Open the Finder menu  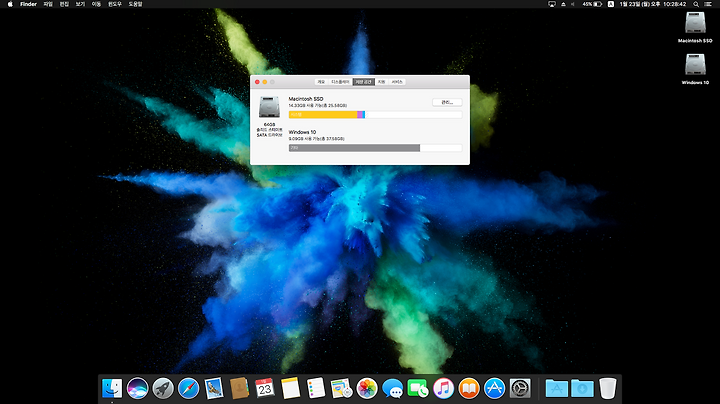(x=28, y=4)
